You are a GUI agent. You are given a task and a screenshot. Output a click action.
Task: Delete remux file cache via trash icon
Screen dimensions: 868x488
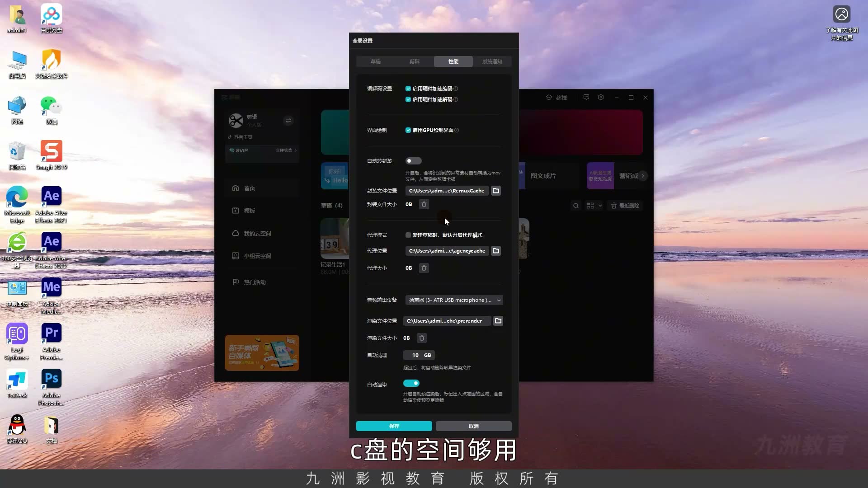coord(424,204)
